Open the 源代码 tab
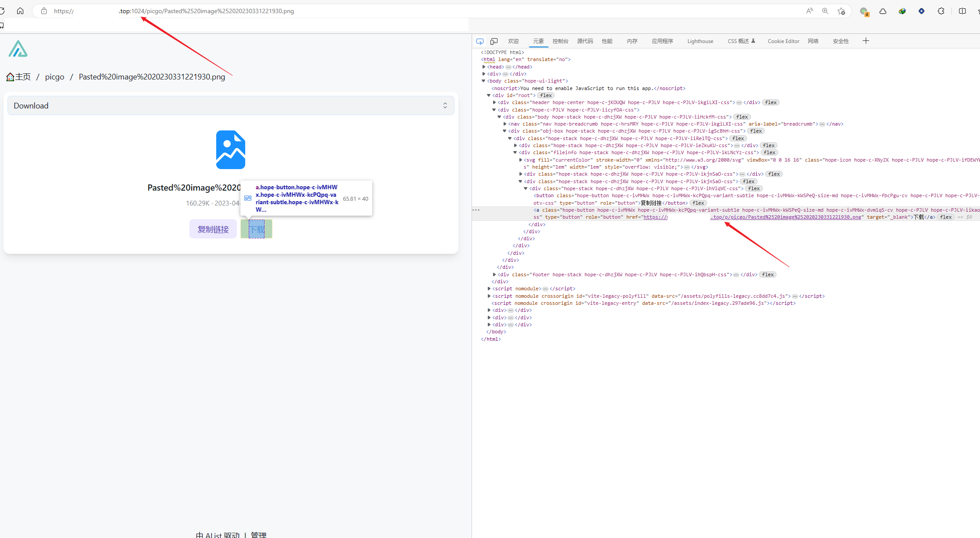The image size is (980, 538). [x=585, y=41]
